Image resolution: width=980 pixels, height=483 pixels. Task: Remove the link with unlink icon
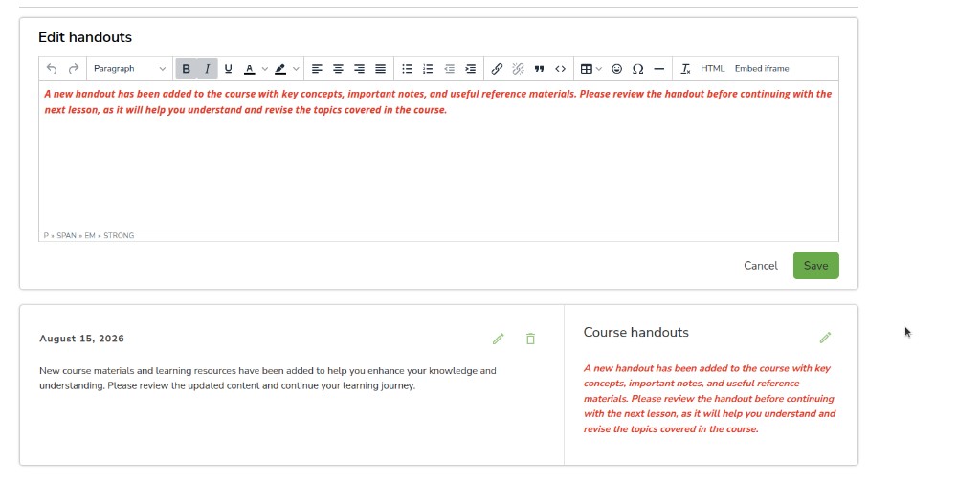coord(518,69)
